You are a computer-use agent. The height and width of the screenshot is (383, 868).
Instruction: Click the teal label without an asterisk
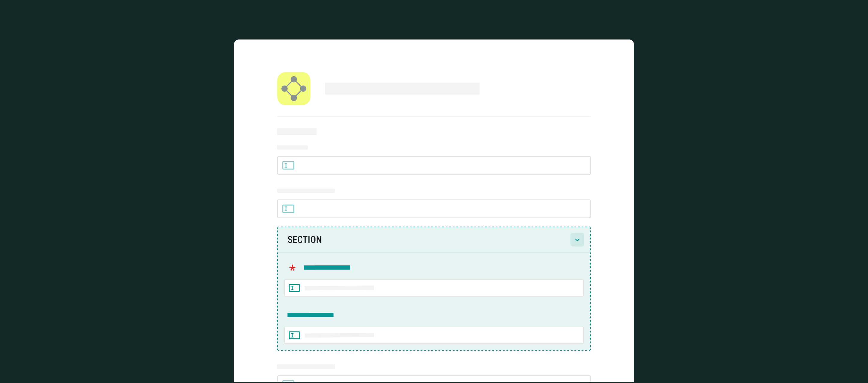pyautogui.click(x=310, y=315)
